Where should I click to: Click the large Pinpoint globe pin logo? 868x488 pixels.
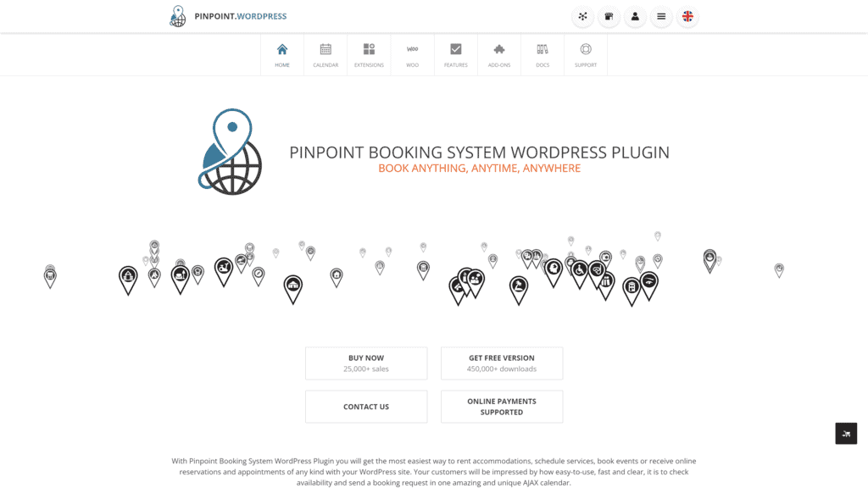click(230, 152)
